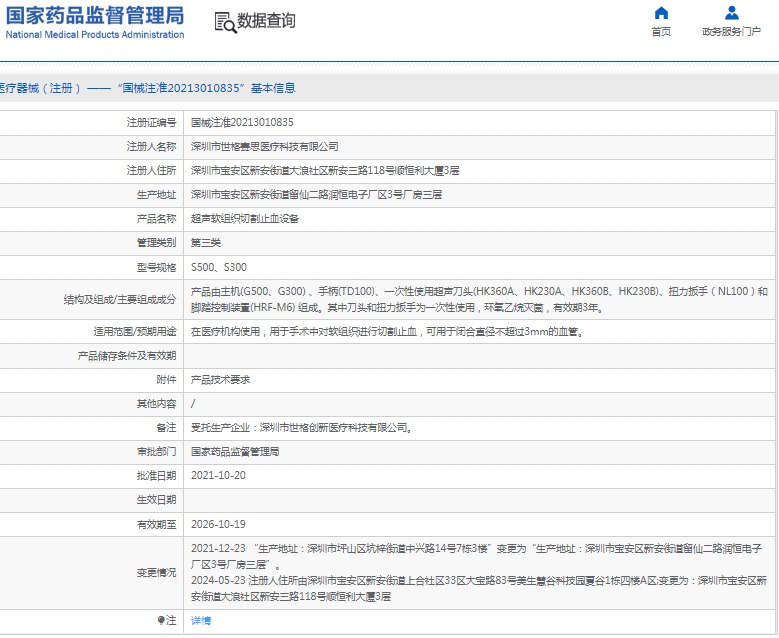
Task: Click the 注册人名称 row label
Action: 152,147
